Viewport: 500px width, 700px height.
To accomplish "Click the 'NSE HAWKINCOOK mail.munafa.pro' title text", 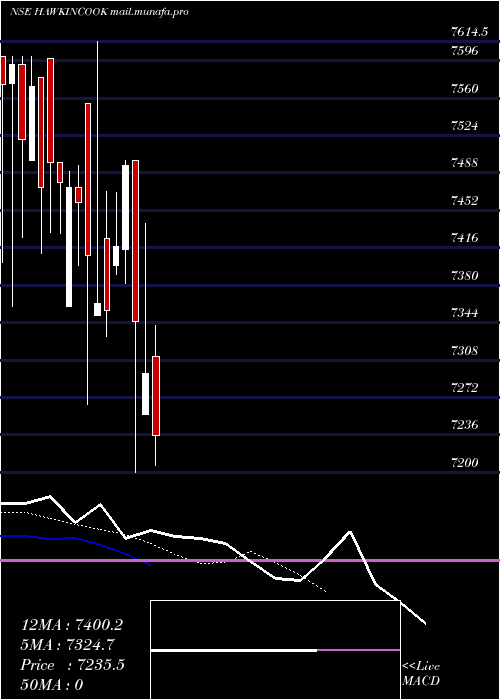I will tap(99, 12).
